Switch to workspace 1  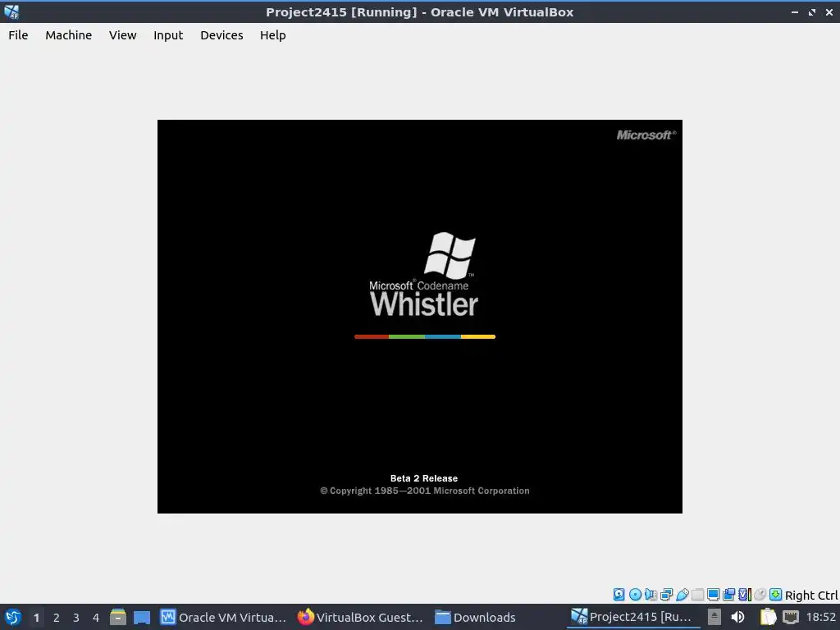[36, 618]
